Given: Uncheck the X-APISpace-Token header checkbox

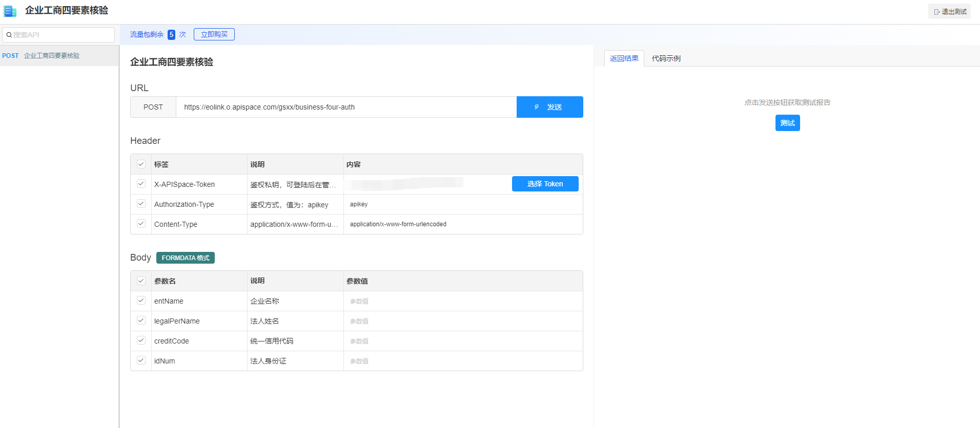Looking at the screenshot, I should [x=141, y=184].
